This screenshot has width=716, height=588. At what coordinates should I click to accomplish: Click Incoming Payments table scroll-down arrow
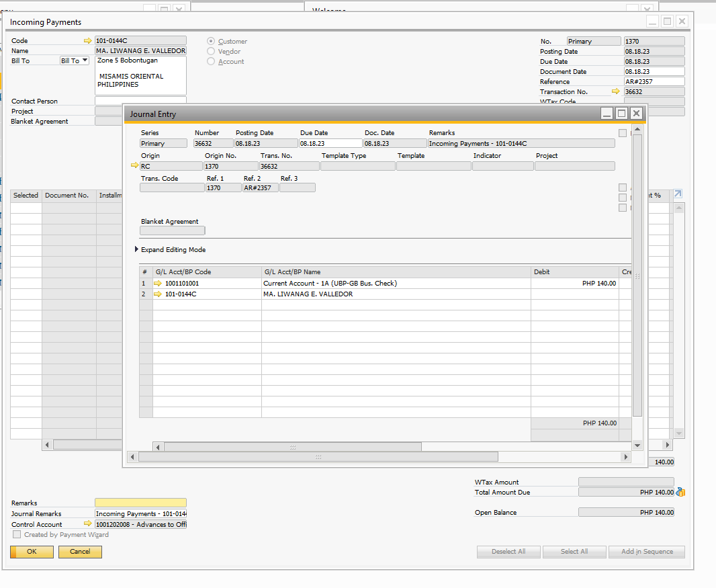pos(679,433)
